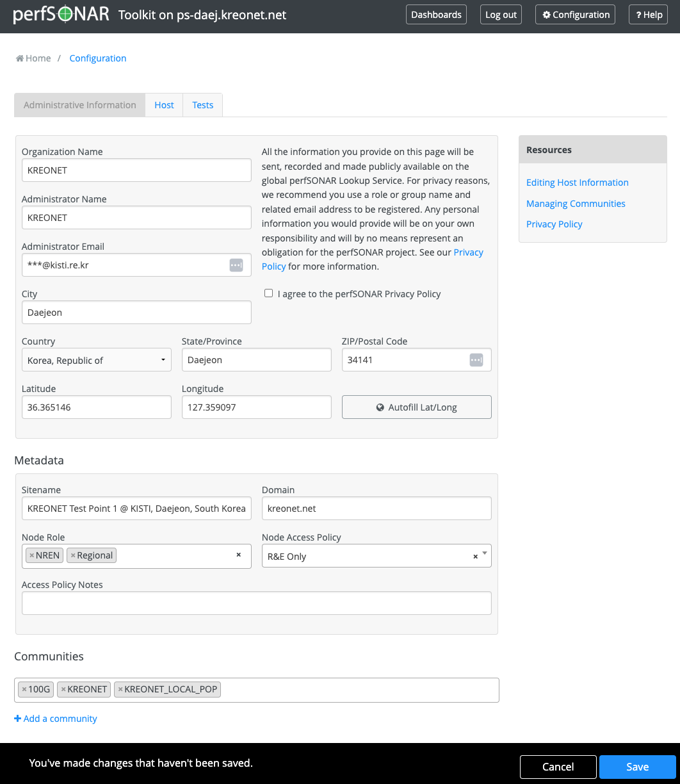Remove the Regional node role tag
680x784 pixels.
click(x=73, y=555)
